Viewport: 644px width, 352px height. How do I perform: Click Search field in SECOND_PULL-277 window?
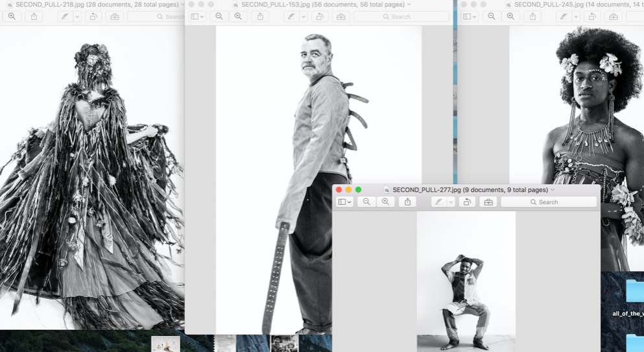[549, 202]
